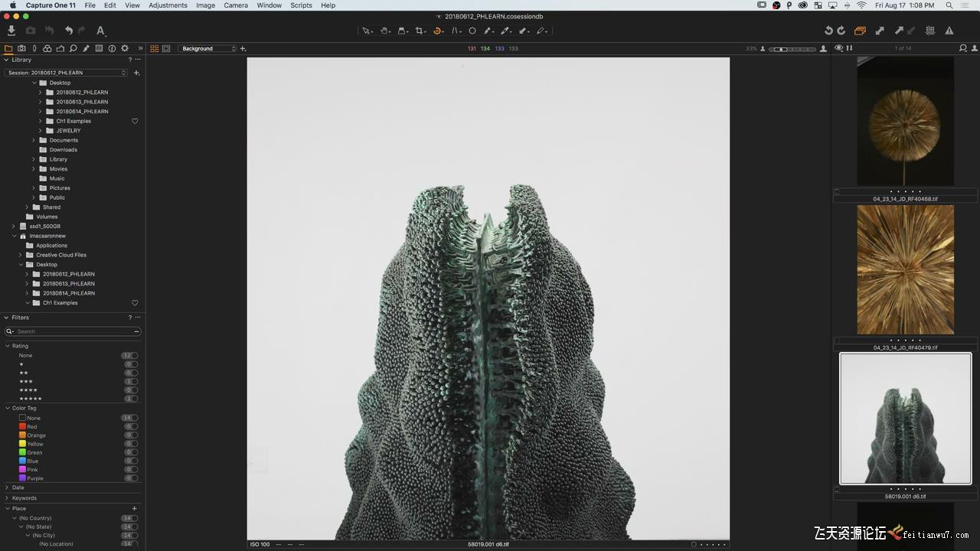
Task: Open the Metadata info tool tab
Action: click(112, 48)
